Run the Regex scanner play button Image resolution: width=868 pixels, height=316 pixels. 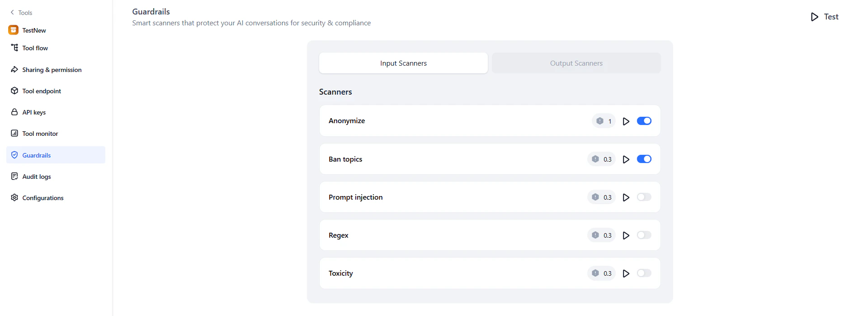(626, 235)
